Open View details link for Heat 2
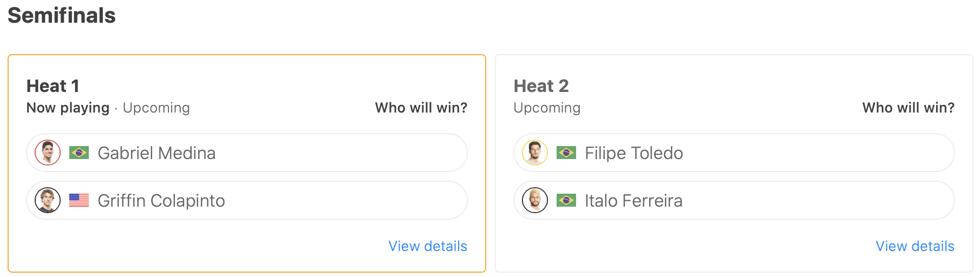 click(915, 246)
